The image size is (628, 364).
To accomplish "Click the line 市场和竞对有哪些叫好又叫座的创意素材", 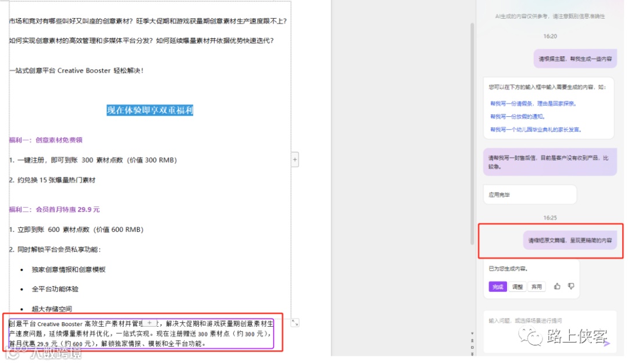I will pyautogui.click(x=148, y=21).
